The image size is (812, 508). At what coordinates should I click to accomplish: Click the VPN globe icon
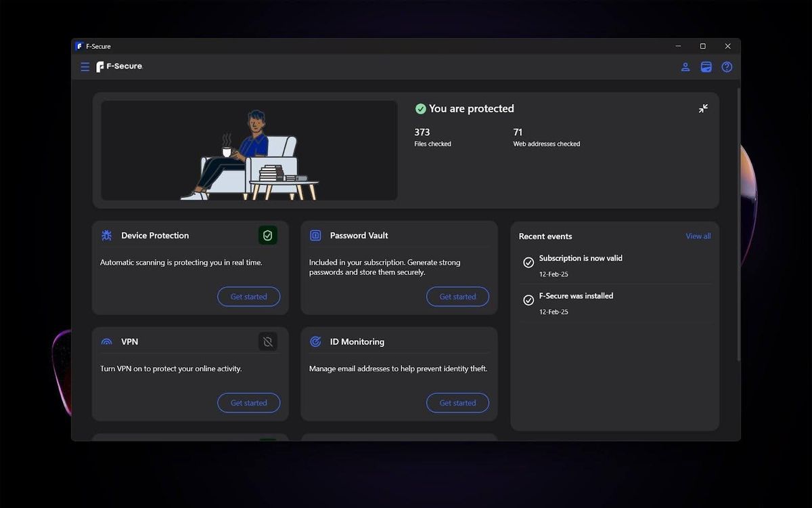106,341
